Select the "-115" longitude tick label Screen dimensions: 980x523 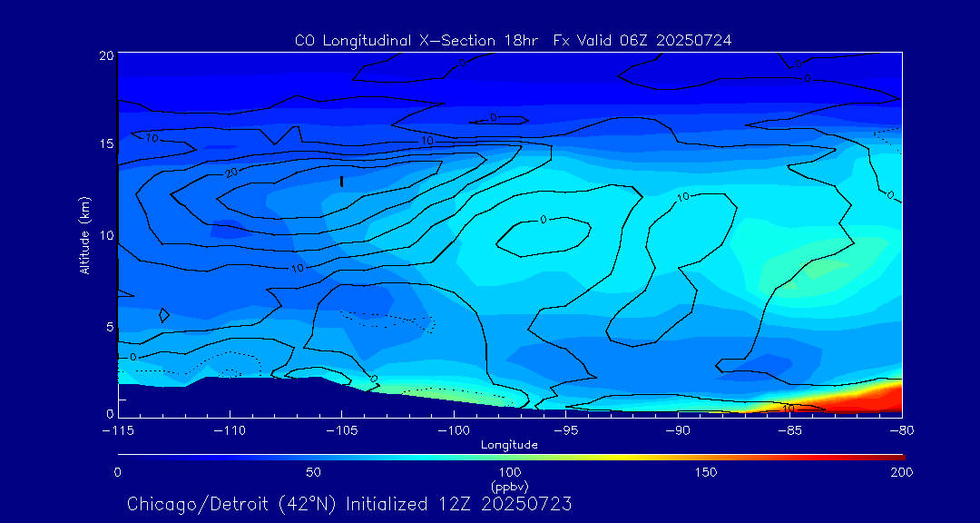tap(118, 431)
